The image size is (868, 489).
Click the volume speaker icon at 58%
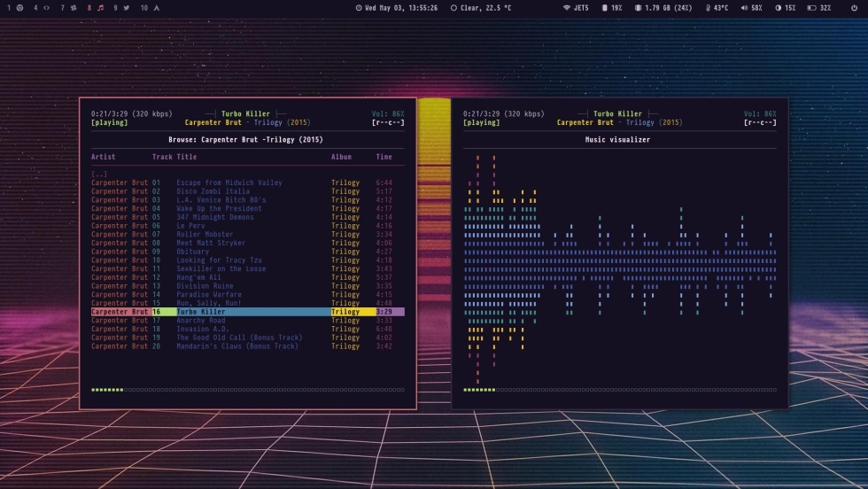744,8
